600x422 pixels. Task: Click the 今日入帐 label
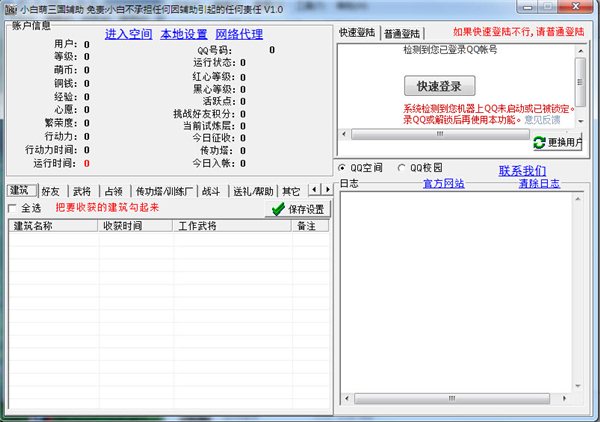click(x=215, y=163)
